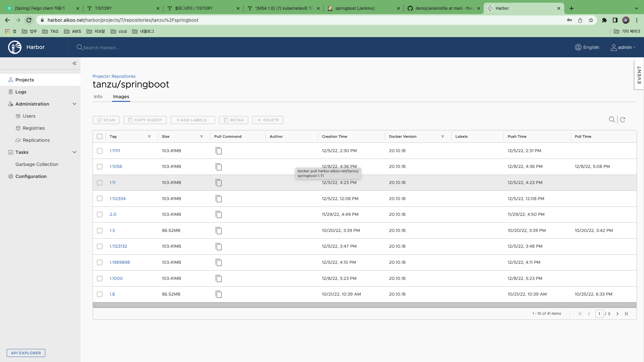
Task: Open Docker Version column filter
Action: (x=443, y=137)
